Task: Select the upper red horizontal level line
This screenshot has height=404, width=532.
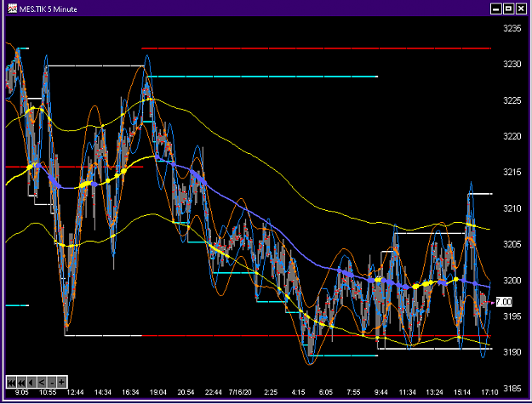Action: (x=316, y=48)
